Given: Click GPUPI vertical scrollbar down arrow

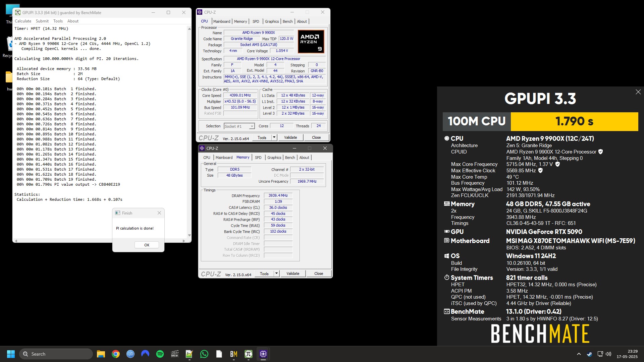Looking at the screenshot, I should point(189,235).
